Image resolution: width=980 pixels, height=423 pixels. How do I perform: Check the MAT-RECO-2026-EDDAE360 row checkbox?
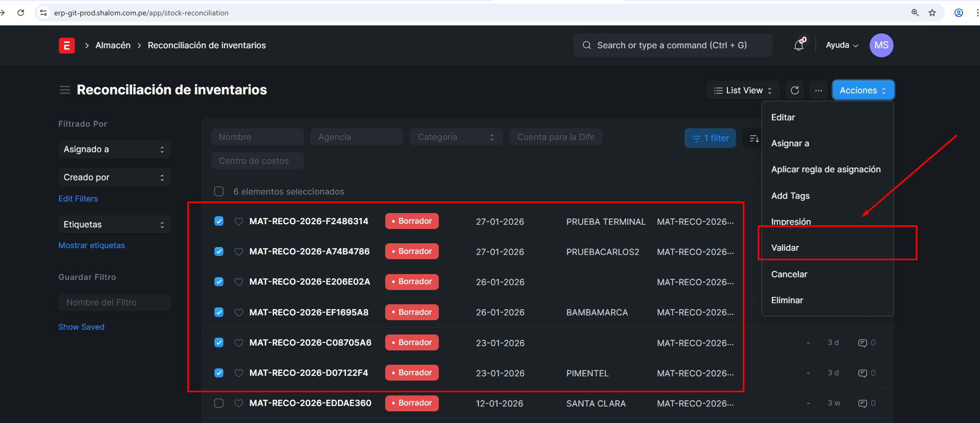pyautogui.click(x=219, y=403)
